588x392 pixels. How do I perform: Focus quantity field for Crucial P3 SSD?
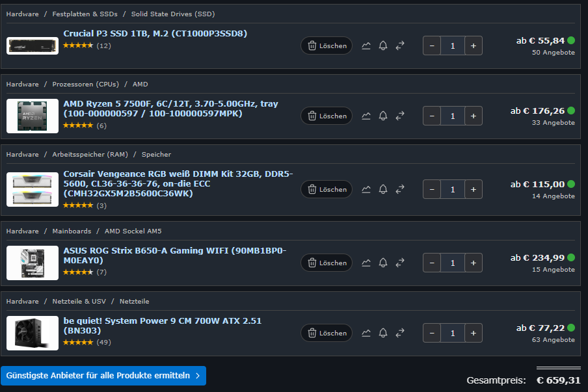(453, 46)
